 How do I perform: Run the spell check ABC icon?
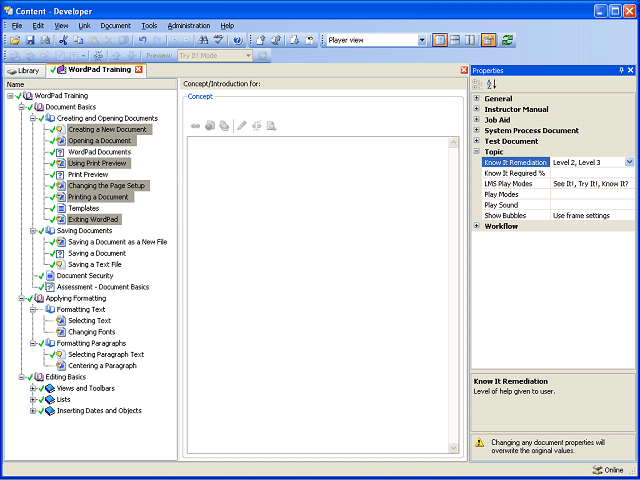coord(219,40)
